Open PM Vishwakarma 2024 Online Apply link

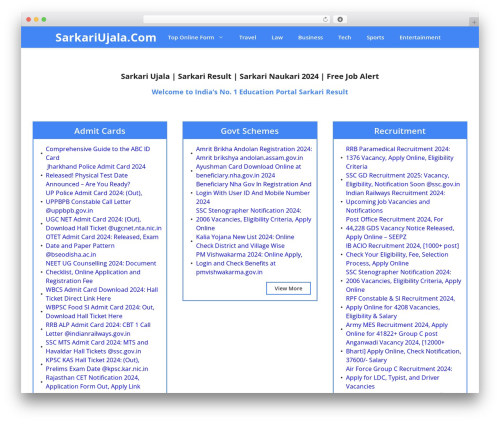[x=249, y=263]
